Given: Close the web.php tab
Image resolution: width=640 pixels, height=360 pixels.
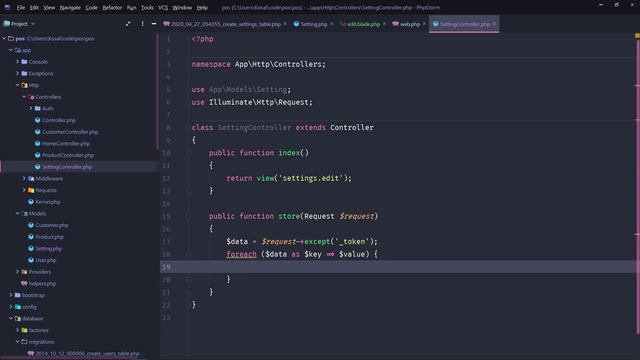Looking at the screenshot, I should tap(424, 24).
